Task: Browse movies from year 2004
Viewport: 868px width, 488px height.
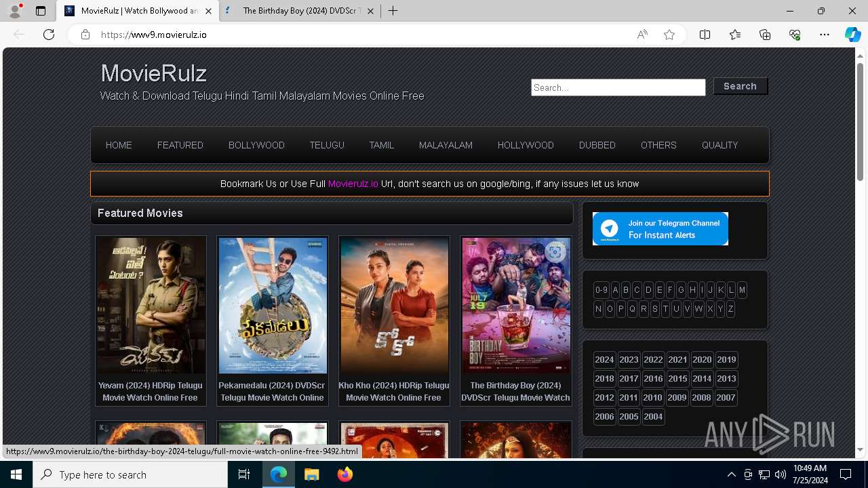Action: pos(653,417)
